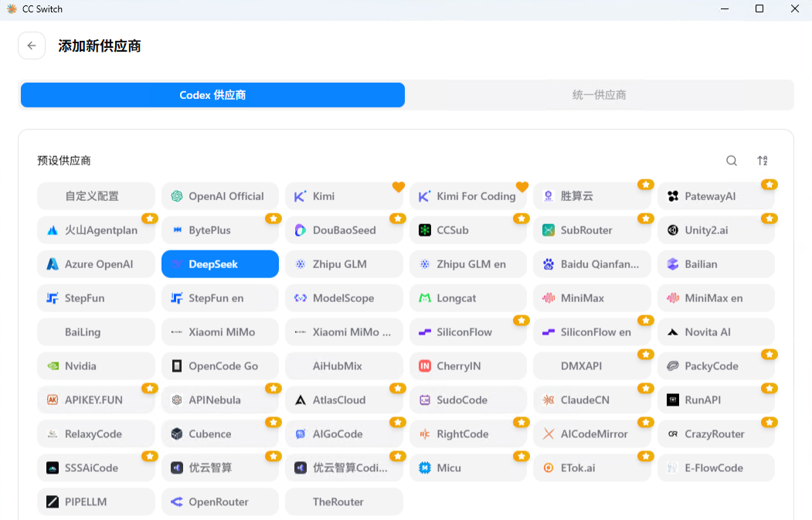
Task: Choose the TheRouter preset
Action: (x=344, y=502)
